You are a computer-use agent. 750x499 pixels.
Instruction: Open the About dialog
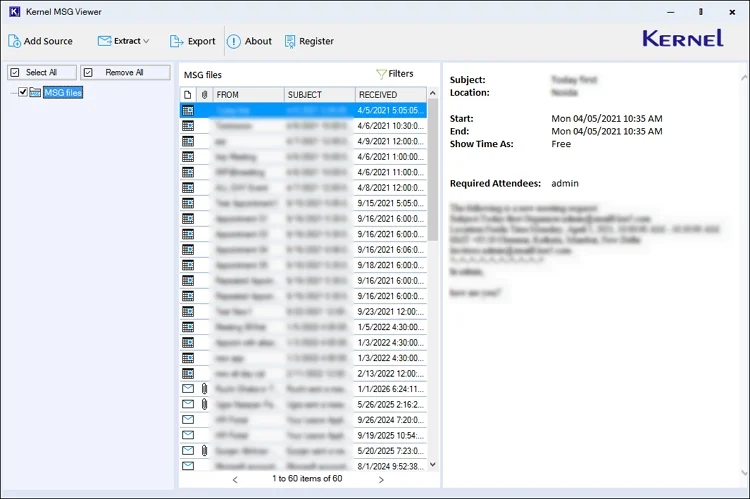249,41
